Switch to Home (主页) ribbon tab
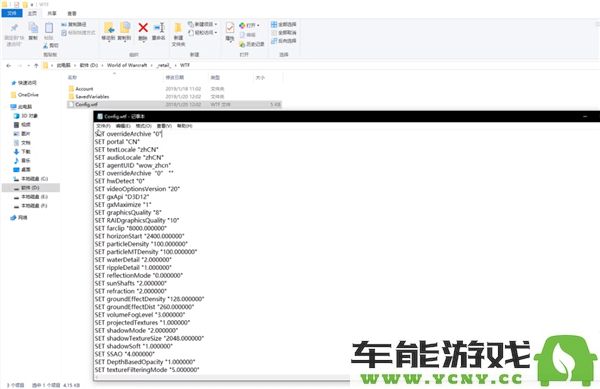 pos(33,13)
